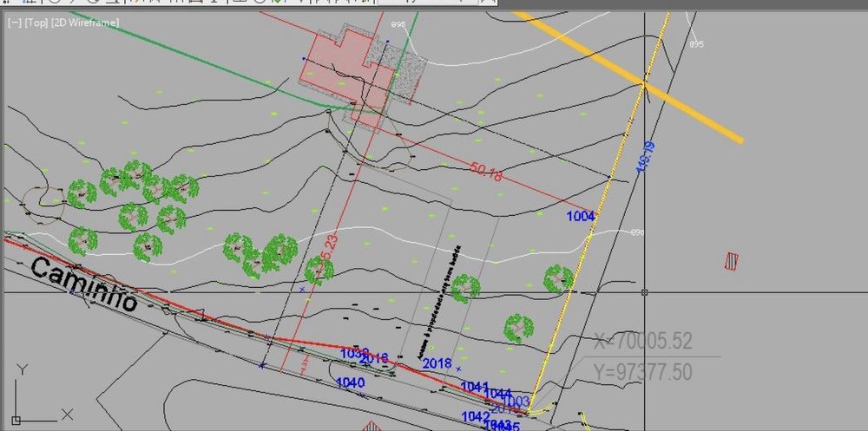The image size is (868, 431).
Task: Select the blue point label 1042
Action: tap(476, 416)
